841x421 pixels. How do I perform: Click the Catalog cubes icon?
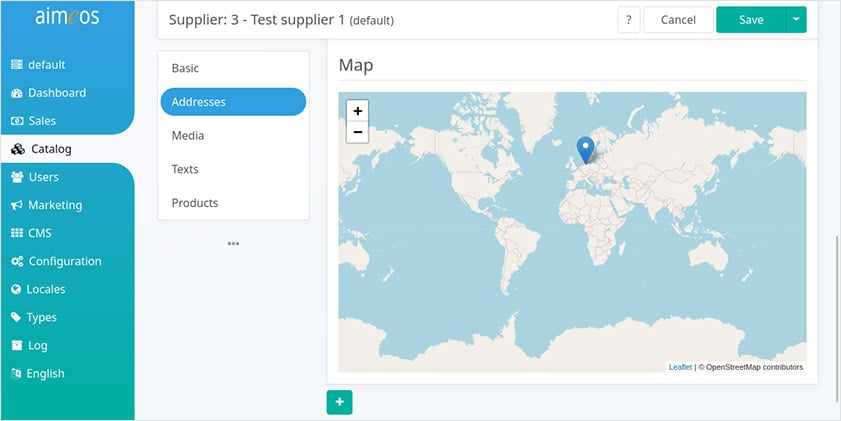pyautogui.click(x=18, y=149)
